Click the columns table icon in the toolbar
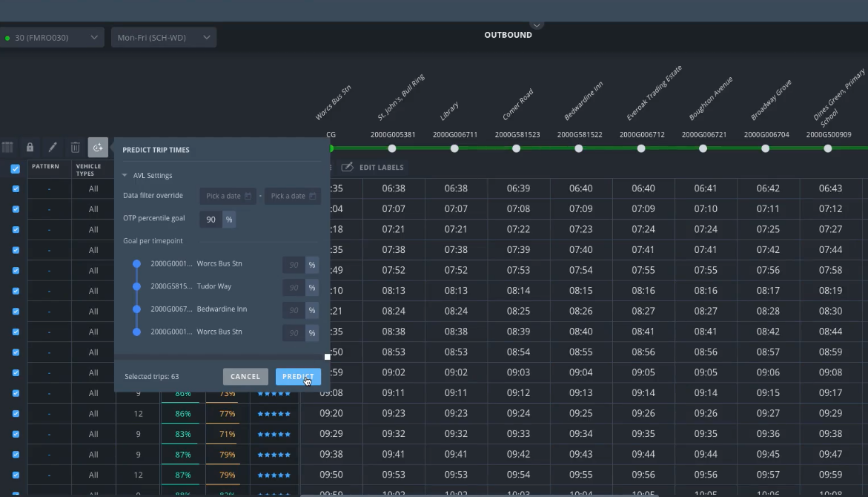 click(8, 147)
